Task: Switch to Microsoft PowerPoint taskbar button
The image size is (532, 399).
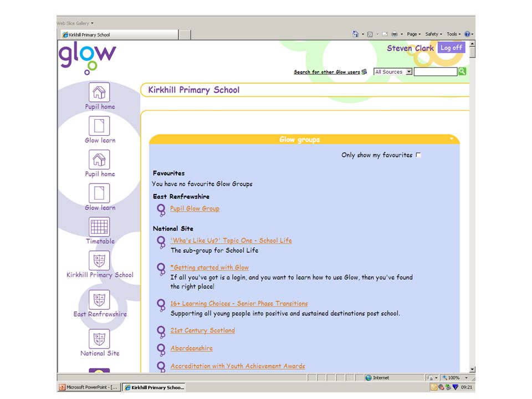Action: click(89, 387)
